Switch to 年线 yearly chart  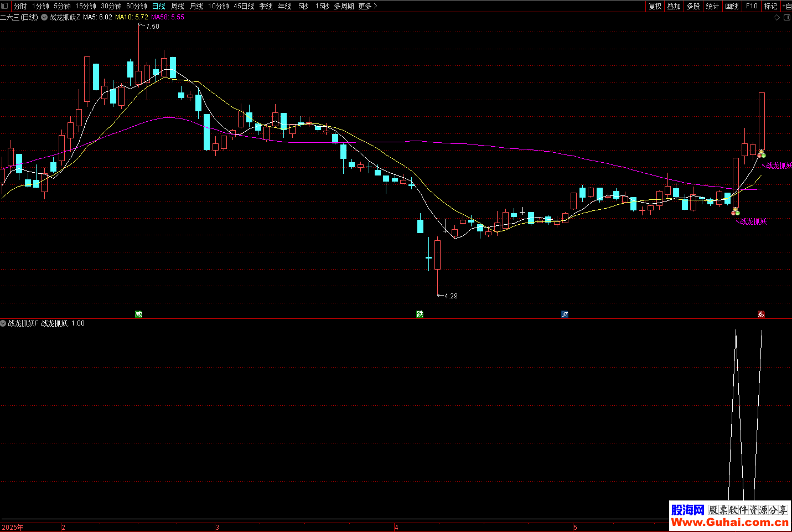pos(285,6)
